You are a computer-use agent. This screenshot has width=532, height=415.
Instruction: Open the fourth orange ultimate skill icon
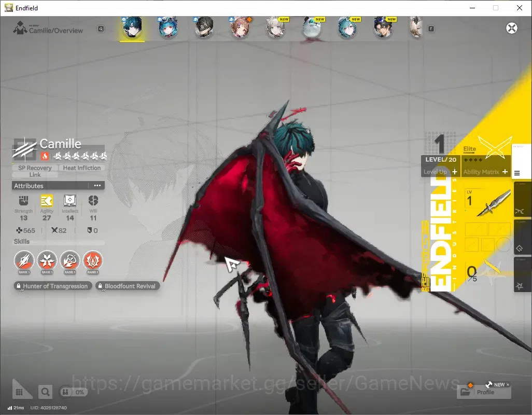coord(93,260)
